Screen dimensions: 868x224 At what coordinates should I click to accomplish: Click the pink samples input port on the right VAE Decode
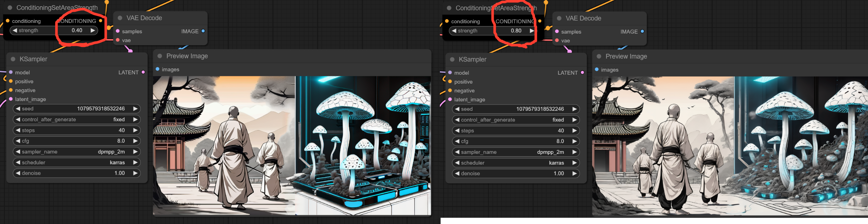tap(557, 32)
